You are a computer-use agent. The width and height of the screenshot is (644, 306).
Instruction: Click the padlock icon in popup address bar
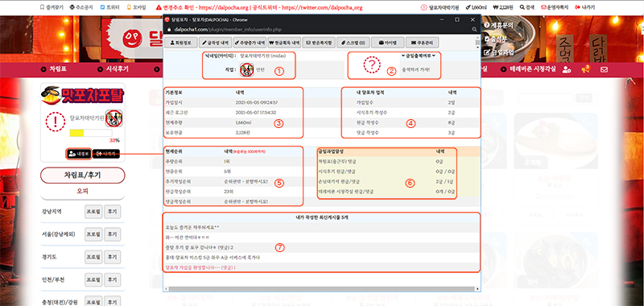169,30
